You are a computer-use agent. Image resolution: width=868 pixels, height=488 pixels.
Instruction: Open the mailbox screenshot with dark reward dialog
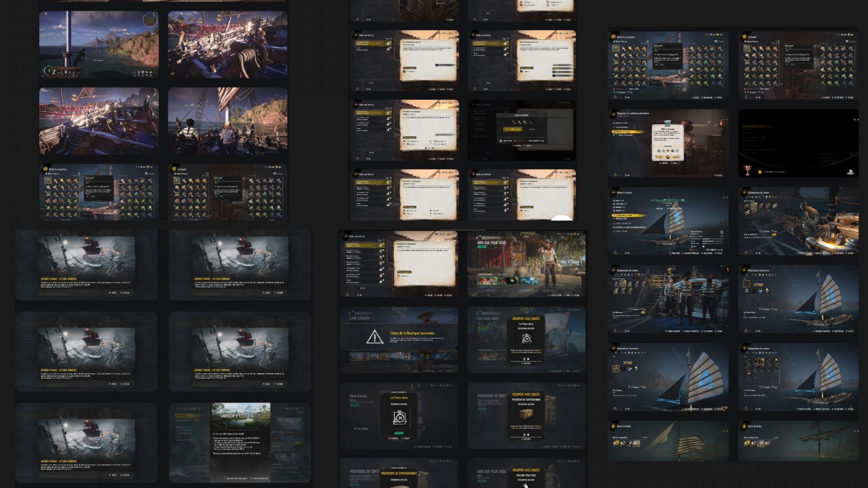522,130
